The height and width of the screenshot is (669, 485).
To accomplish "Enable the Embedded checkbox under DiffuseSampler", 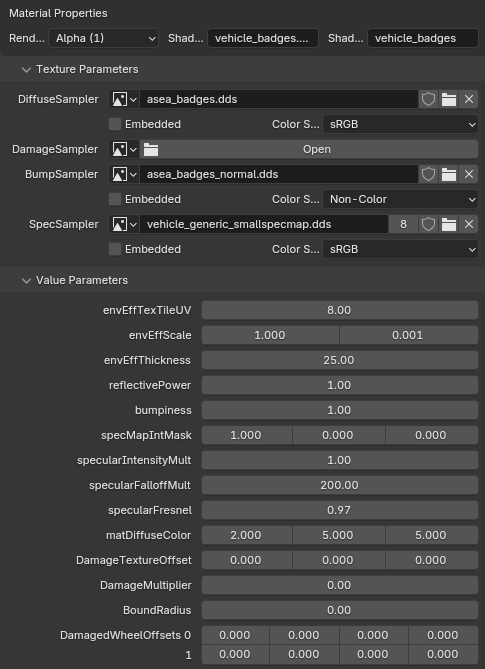I will [115, 124].
